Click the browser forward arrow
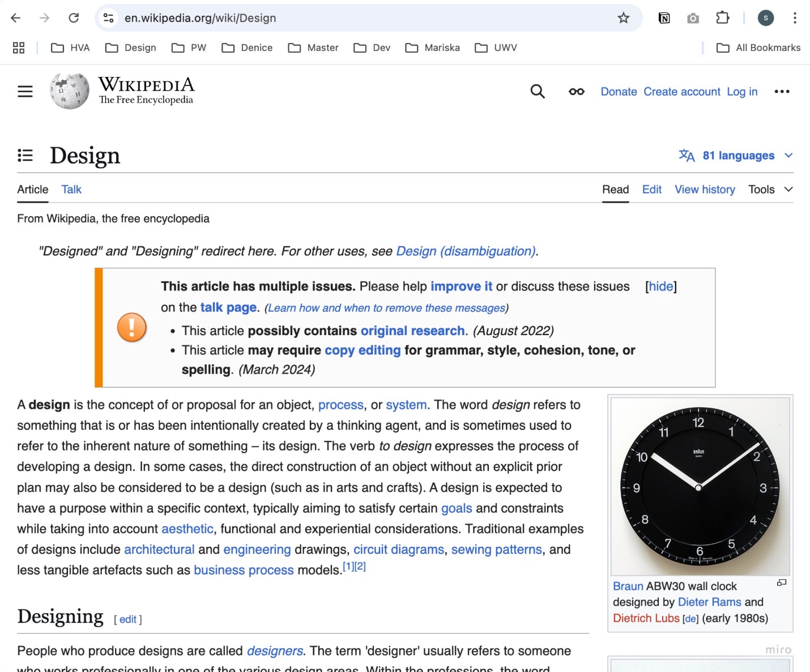The width and height of the screenshot is (810, 672). [x=44, y=18]
